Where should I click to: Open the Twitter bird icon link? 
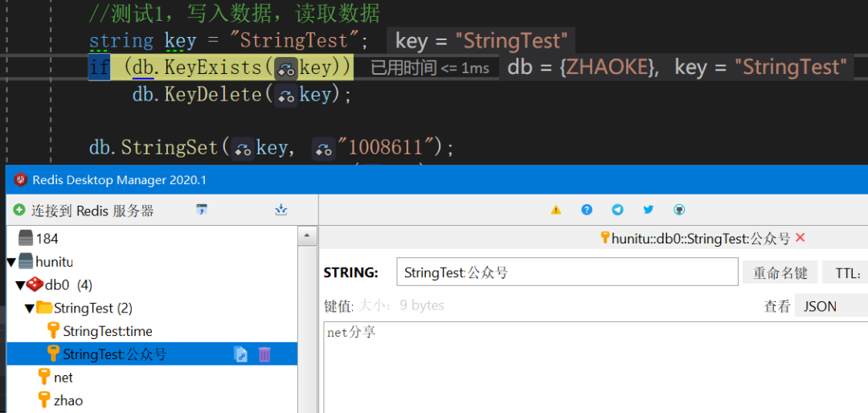coord(649,210)
